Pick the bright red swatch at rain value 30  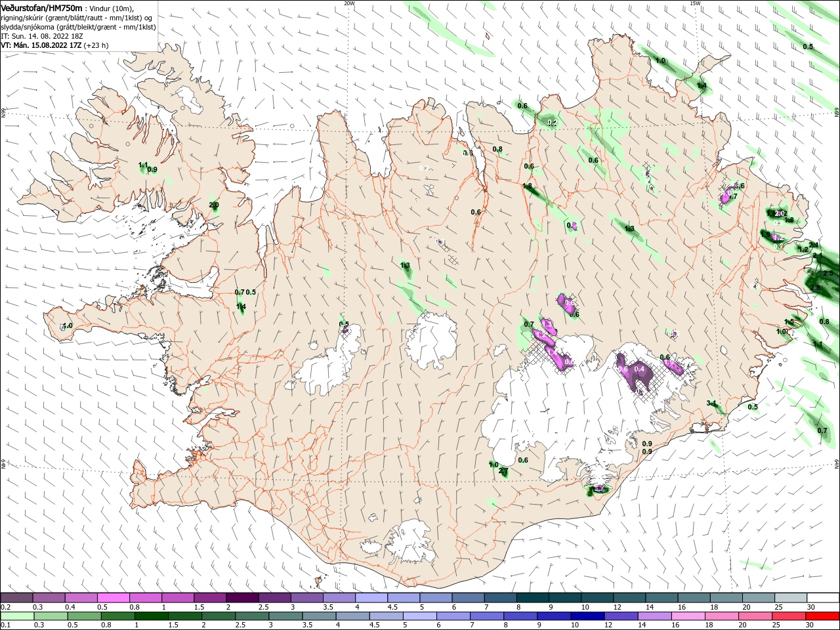(824, 616)
